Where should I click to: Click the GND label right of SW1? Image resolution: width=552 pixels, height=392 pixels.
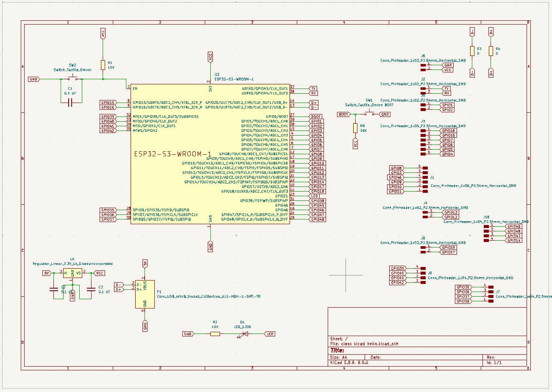(x=385, y=114)
